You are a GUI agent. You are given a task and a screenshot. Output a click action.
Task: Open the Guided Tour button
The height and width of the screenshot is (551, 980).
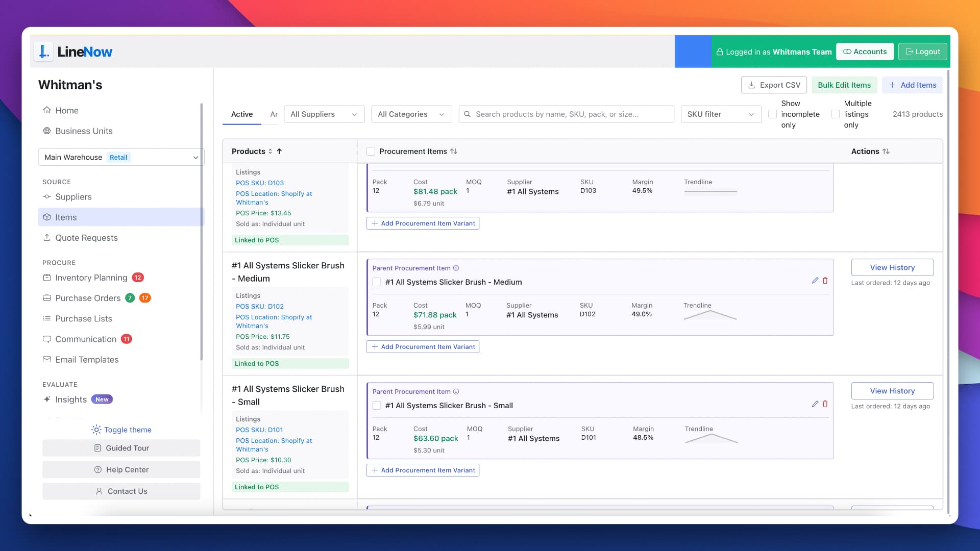click(121, 448)
